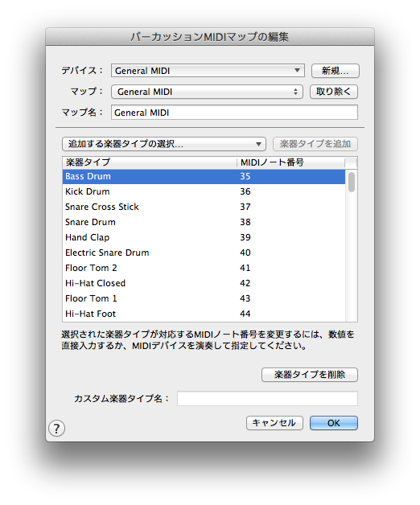420x505 pixels.
Task: Select the Hand Clap instrument row
Action: tap(204, 237)
